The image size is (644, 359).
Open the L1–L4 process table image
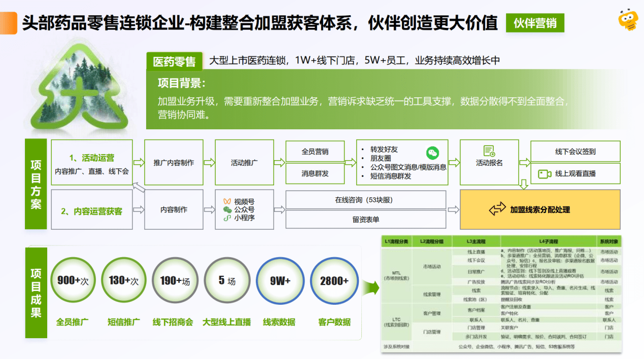(x=500, y=293)
